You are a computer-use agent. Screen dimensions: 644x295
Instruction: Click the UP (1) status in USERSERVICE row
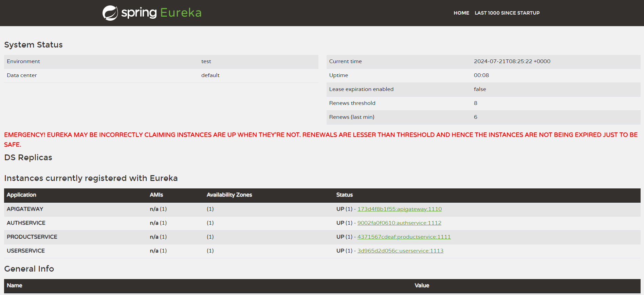pyautogui.click(x=344, y=251)
